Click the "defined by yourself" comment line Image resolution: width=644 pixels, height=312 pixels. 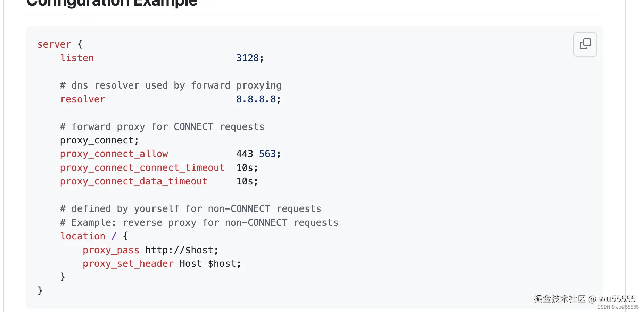tap(190, 209)
